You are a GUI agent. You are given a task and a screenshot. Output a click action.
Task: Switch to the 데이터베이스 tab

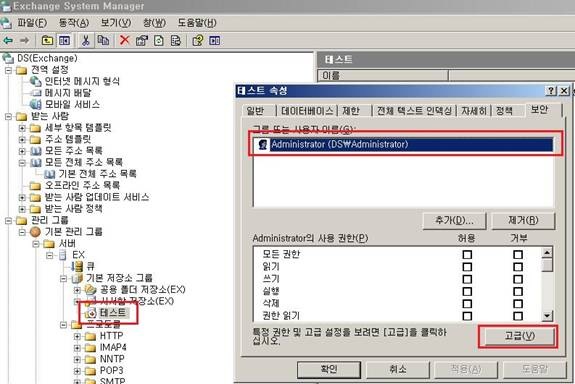pyautogui.click(x=307, y=110)
